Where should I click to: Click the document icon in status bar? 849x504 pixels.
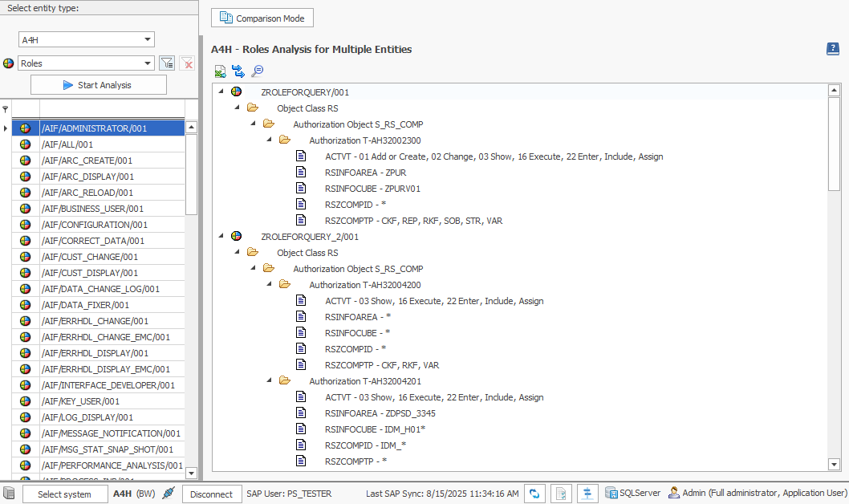point(562,494)
